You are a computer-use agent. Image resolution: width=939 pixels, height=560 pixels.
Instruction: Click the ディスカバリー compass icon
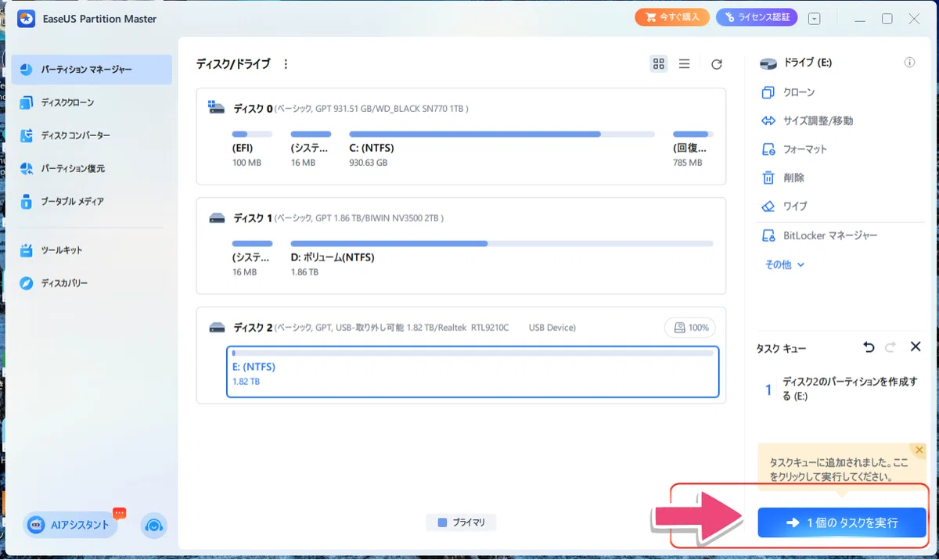coord(27,283)
